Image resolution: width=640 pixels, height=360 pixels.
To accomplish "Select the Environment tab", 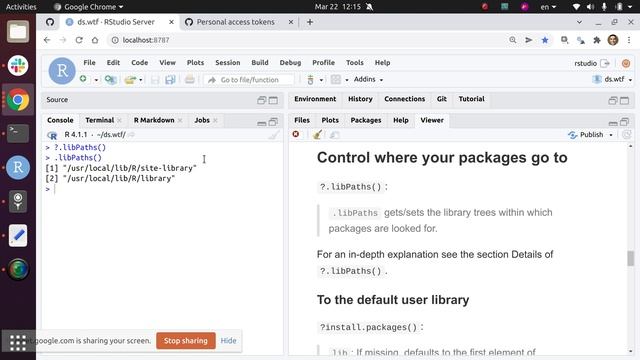I will [x=315, y=99].
